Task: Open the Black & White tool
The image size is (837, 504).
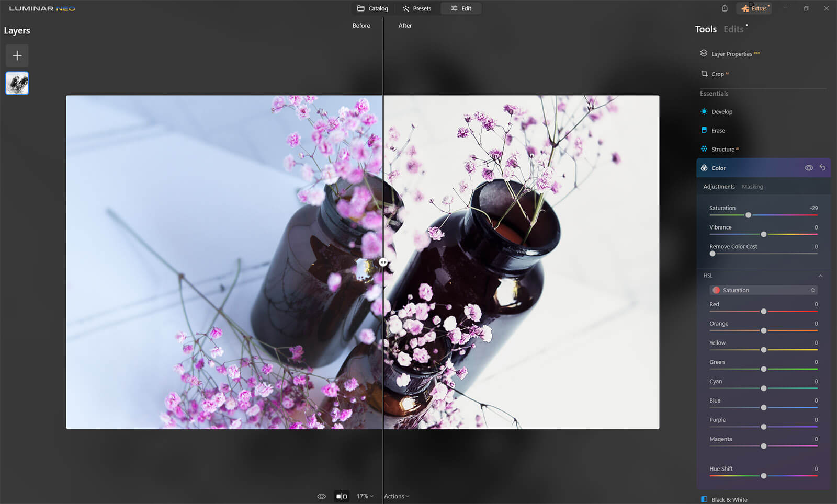Action: (729, 499)
